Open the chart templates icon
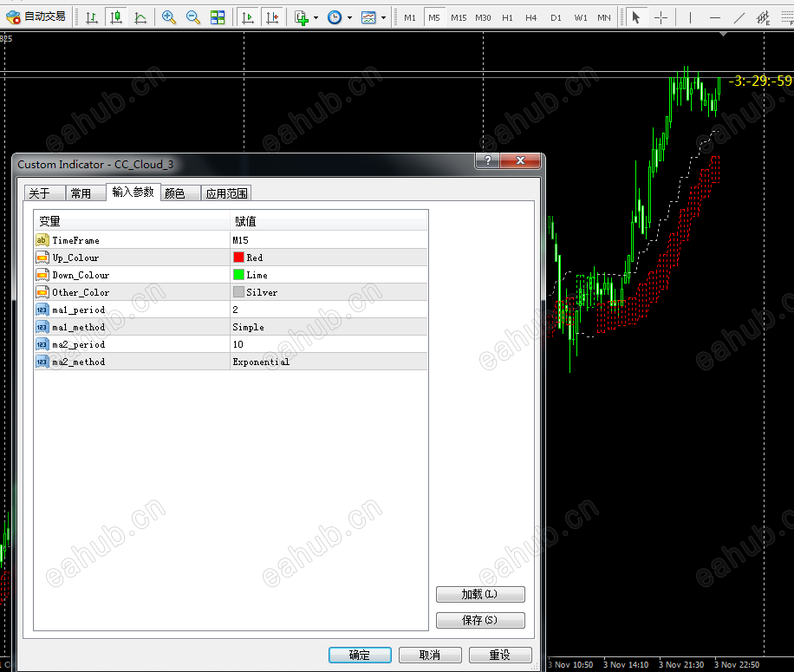The width and height of the screenshot is (794, 672). click(368, 17)
